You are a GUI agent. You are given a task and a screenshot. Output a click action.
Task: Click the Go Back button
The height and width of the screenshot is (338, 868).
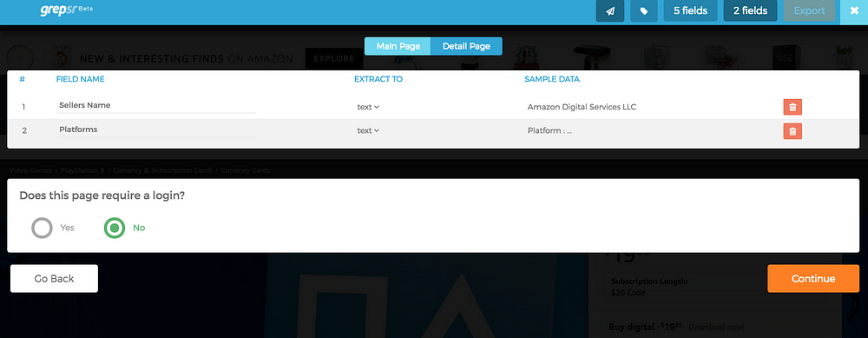(x=54, y=279)
